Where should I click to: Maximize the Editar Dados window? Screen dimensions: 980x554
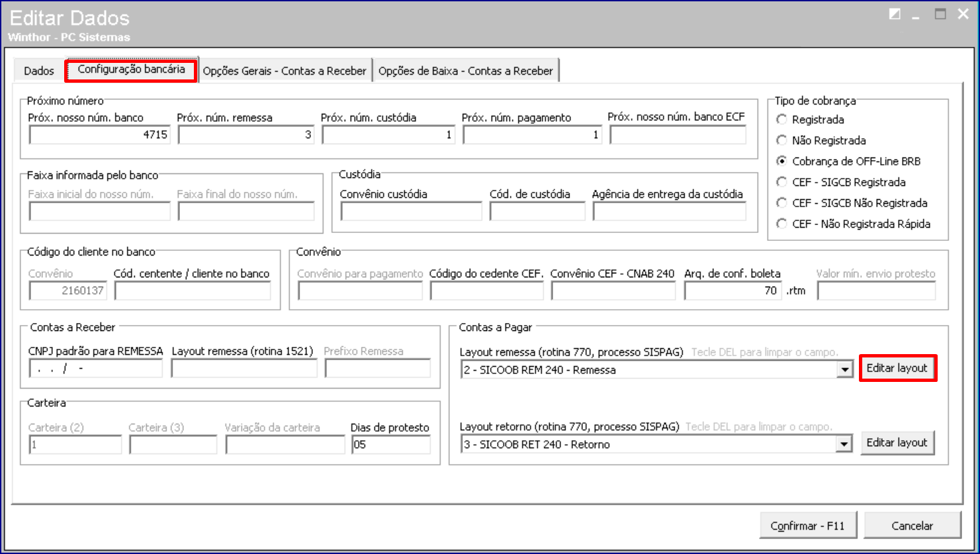pos(940,14)
